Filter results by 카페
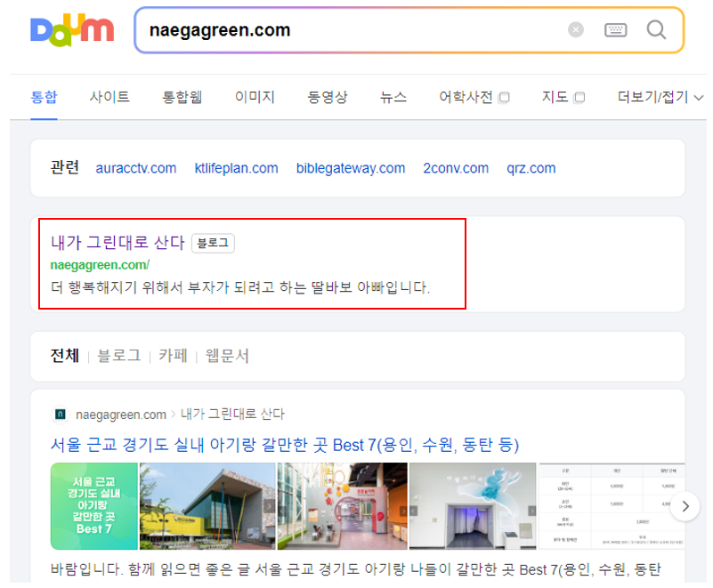Viewport: 713px width, 588px height. (174, 355)
